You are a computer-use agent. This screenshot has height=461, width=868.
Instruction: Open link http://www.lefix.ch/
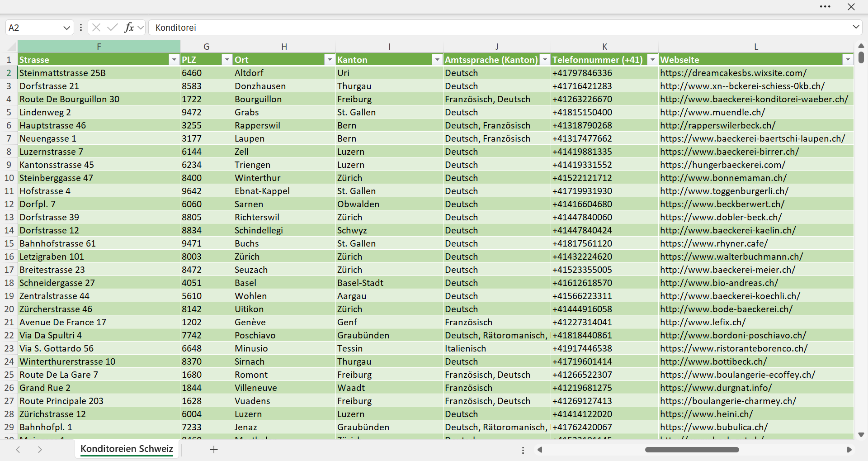point(703,322)
